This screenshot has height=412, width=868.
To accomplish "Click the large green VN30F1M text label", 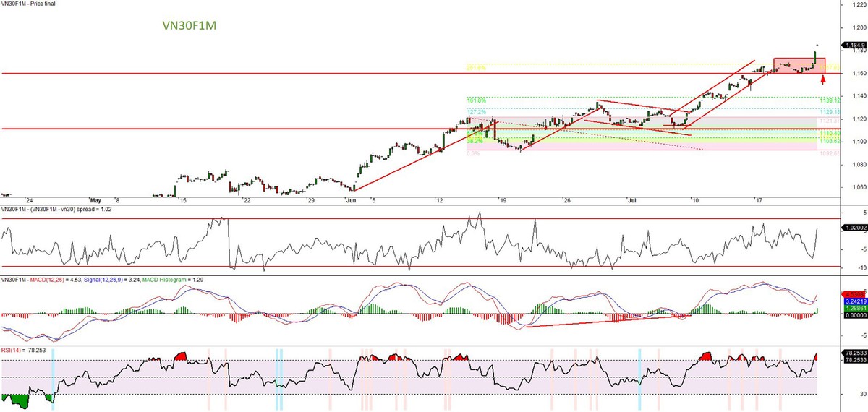I will coord(189,25).
